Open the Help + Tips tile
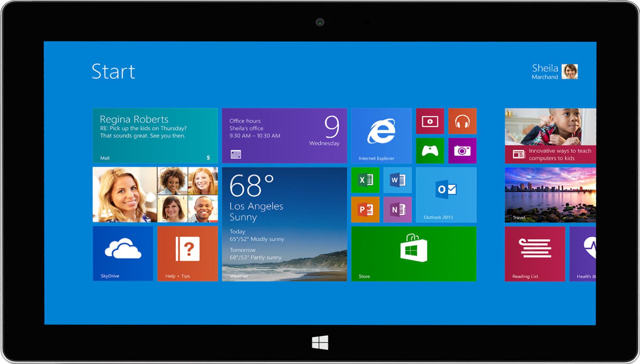The image size is (640, 364). [188, 254]
